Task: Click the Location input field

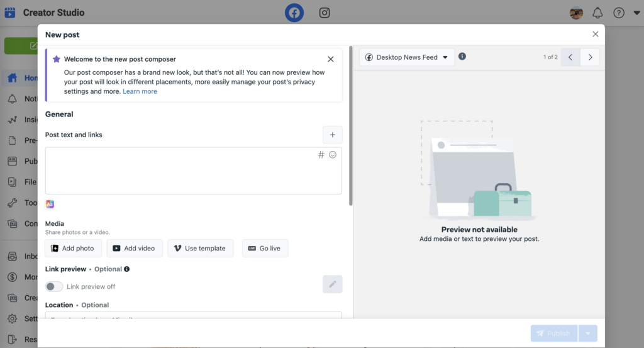Action: click(x=194, y=315)
